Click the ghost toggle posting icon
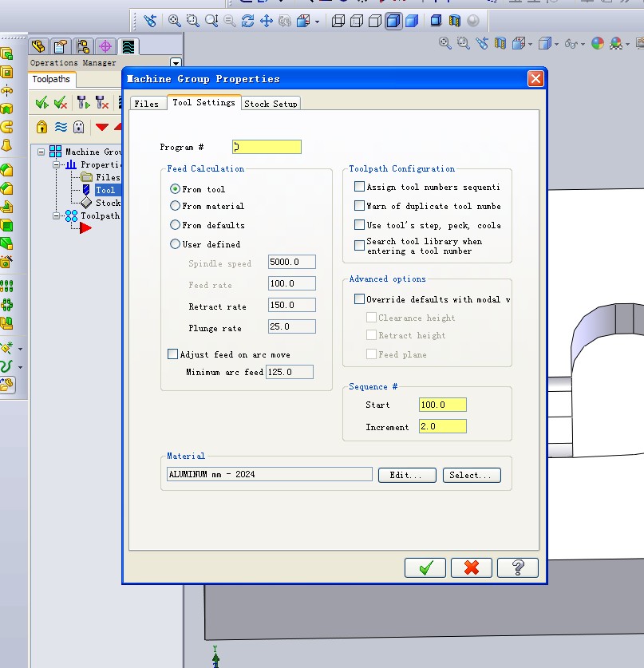644x668 pixels. [78, 127]
